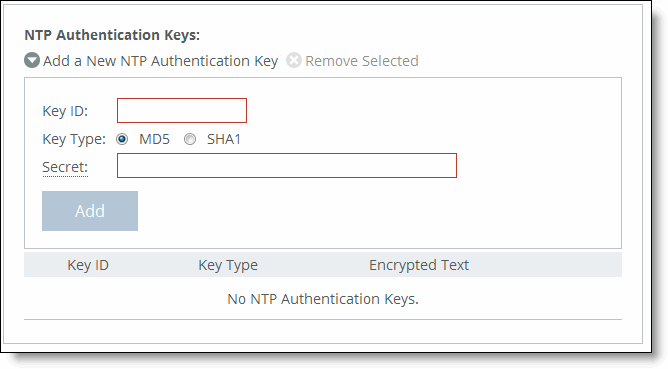Screen dimensions: 668x369
Task: Select the MD5 key type radio button
Action: [x=122, y=139]
